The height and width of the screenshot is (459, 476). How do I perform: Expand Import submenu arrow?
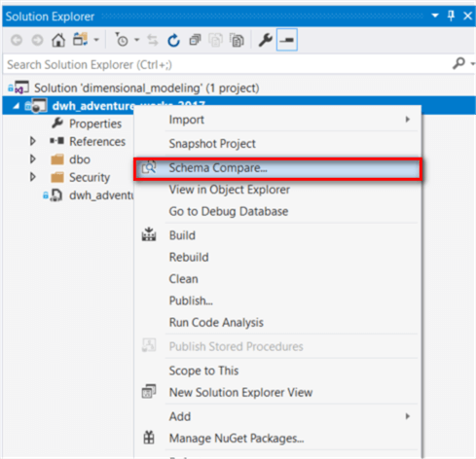[x=408, y=120]
